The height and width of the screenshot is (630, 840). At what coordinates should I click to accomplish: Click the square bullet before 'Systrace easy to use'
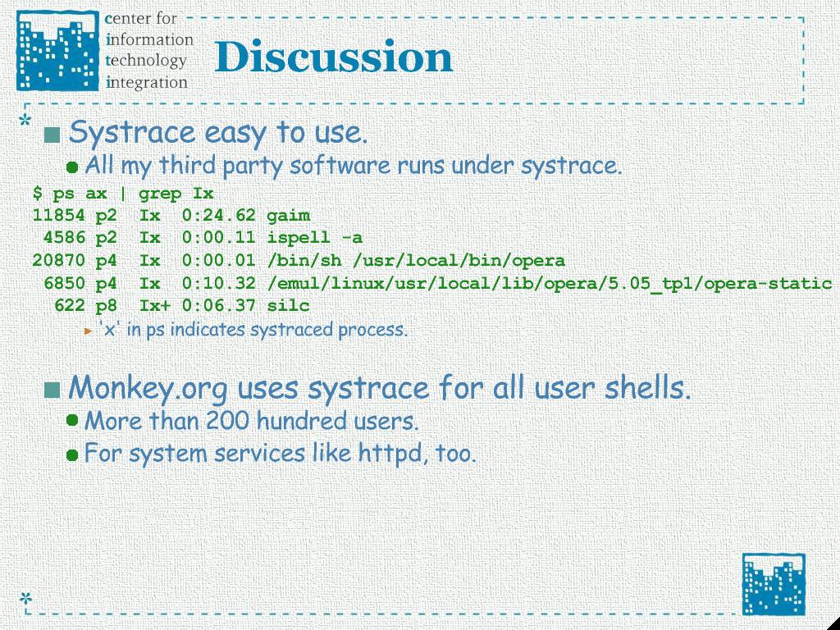[x=53, y=135]
